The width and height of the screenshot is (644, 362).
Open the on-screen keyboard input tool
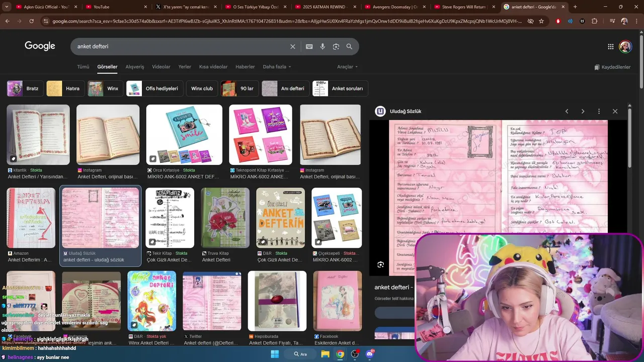click(x=309, y=46)
